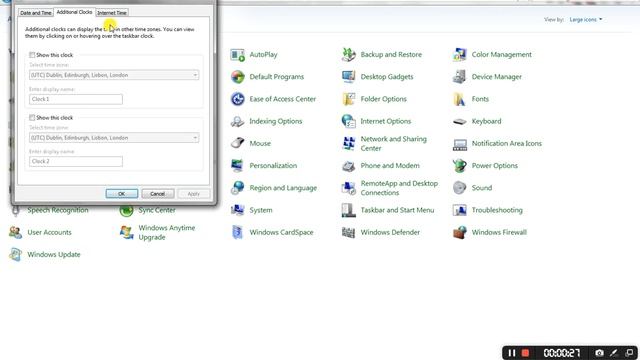The image size is (640, 360).
Task: Open the View by Large icons dropdown
Action: point(586,20)
